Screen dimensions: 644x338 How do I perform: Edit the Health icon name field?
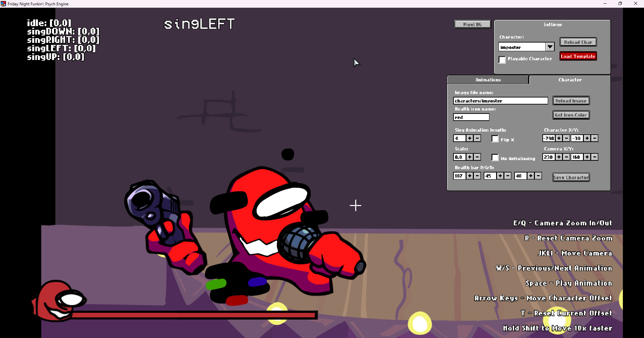[x=471, y=117]
